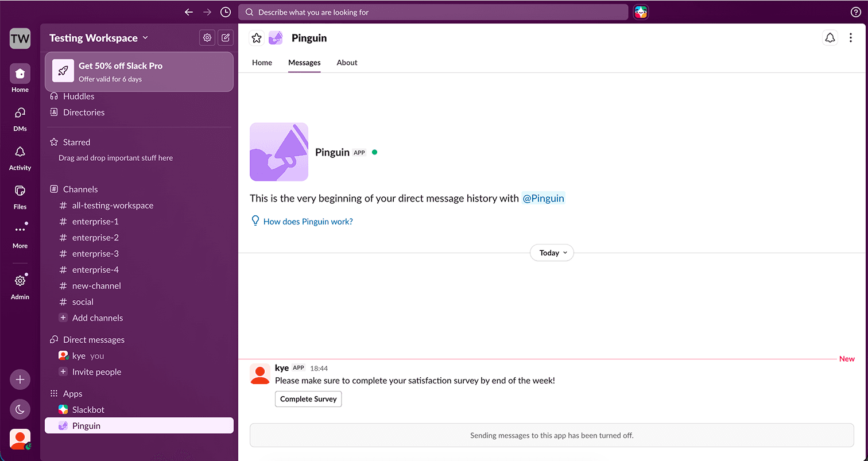Open your profile avatar at bottom left
868x461 pixels.
tap(20, 439)
